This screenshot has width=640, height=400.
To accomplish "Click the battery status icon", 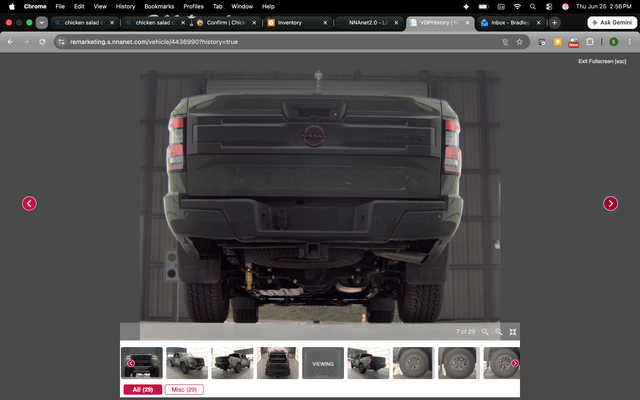I will coord(483,7).
